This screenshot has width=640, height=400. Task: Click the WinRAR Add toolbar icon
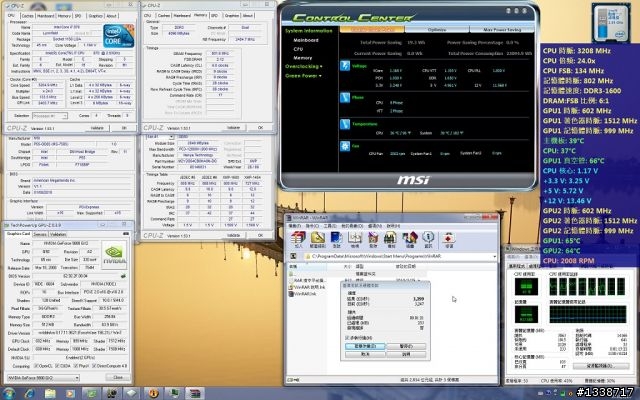299,240
